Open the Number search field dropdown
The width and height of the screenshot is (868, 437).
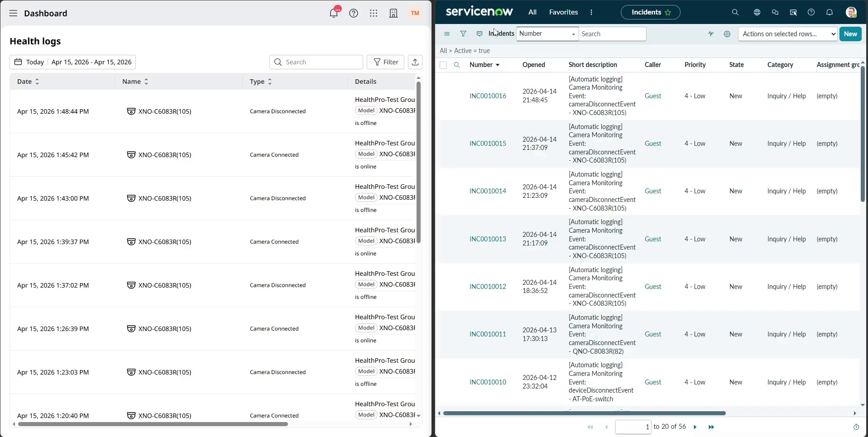click(x=547, y=34)
